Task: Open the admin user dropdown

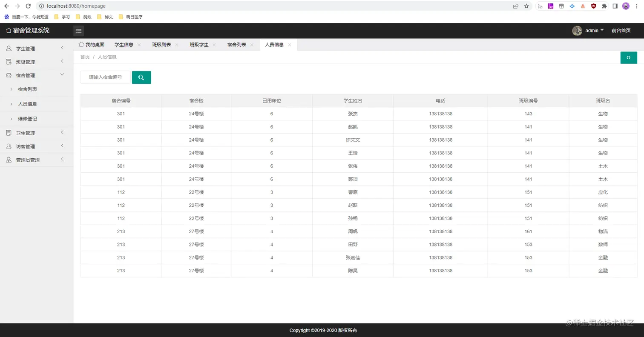Action: click(x=595, y=31)
